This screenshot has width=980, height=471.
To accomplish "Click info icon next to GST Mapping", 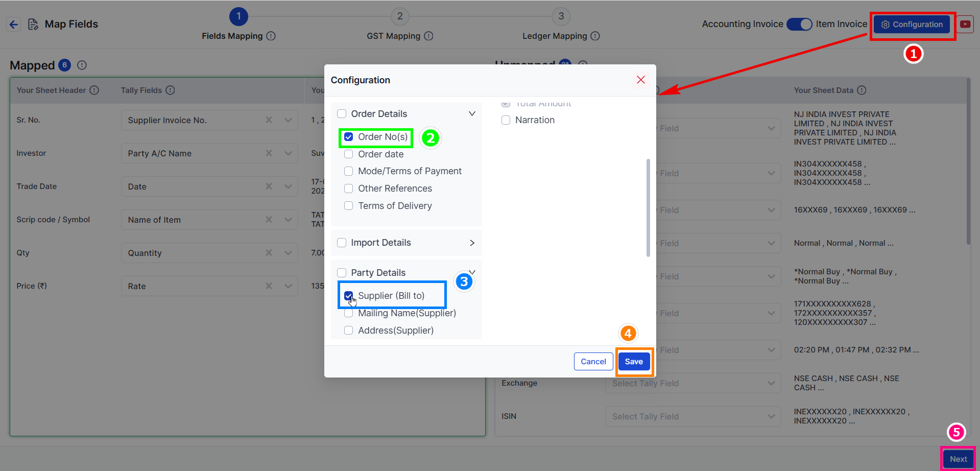I will pos(428,36).
